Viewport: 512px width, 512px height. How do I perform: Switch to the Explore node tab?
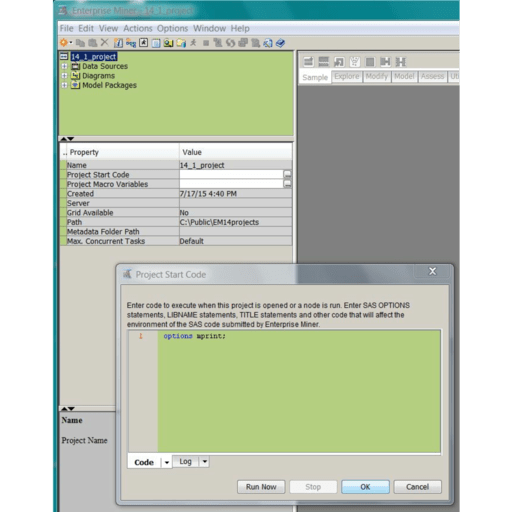pyautogui.click(x=347, y=76)
